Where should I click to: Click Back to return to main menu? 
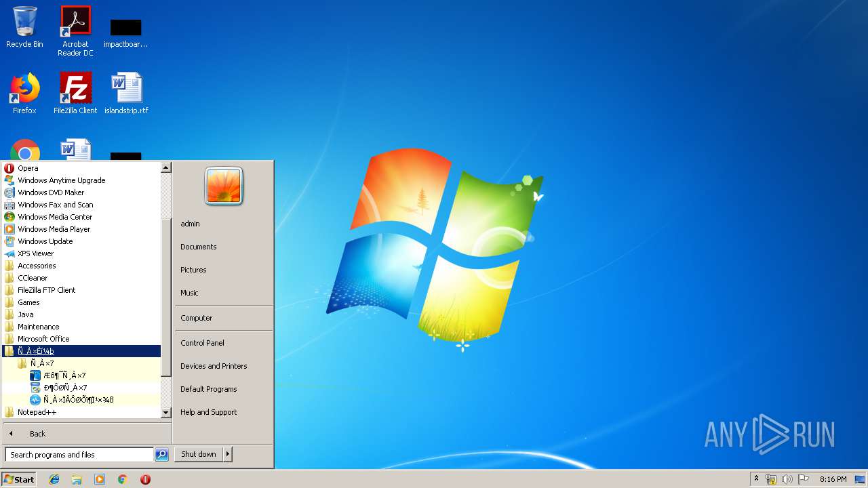coord(86,434)
